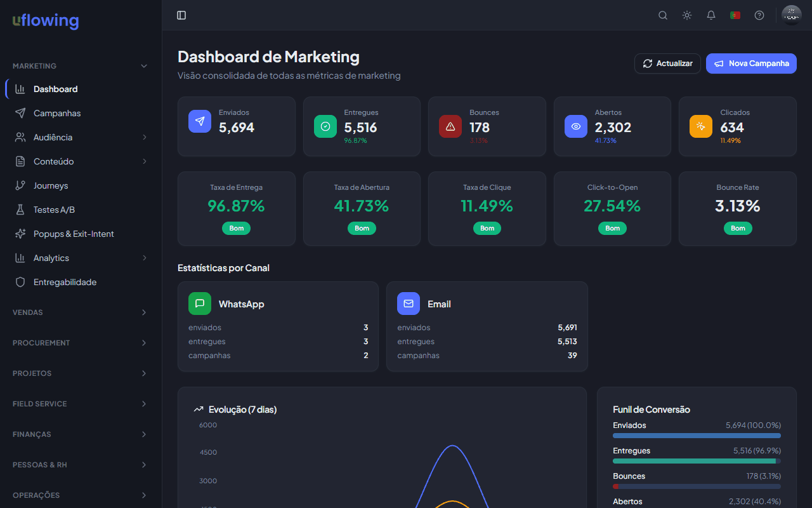Toggle light mode with the sun icon

click(686, 15)
